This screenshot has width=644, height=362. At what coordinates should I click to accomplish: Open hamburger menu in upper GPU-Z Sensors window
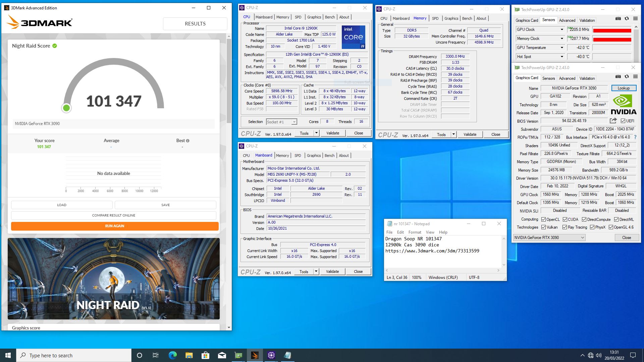635,19
